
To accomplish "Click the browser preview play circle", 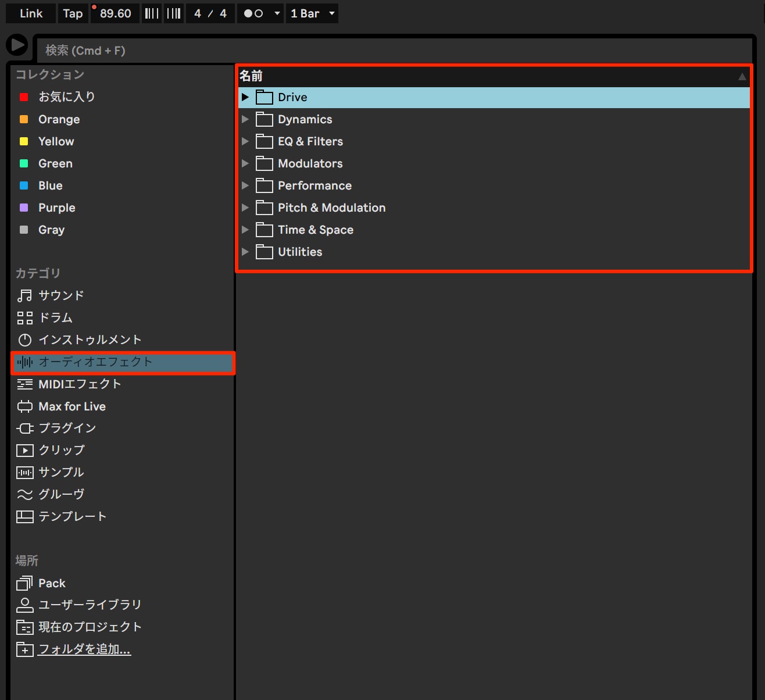I will pyautogui.click(x=17, y=45).
